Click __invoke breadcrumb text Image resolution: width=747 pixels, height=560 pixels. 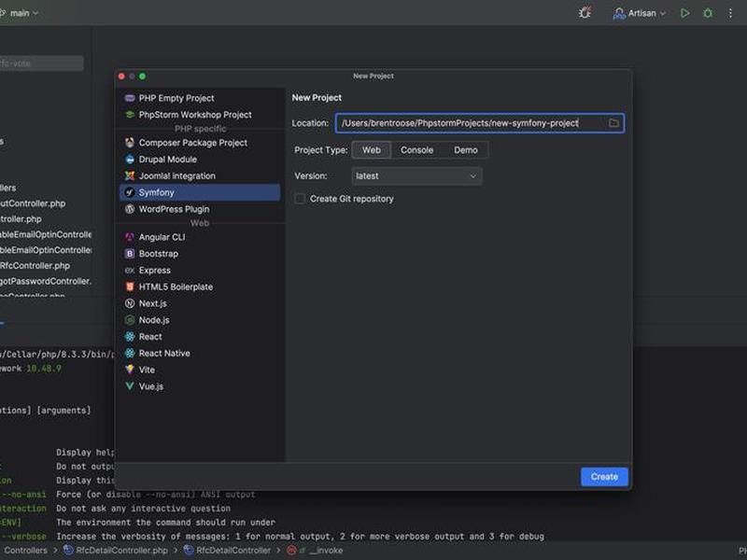click(x=326, y=550)
